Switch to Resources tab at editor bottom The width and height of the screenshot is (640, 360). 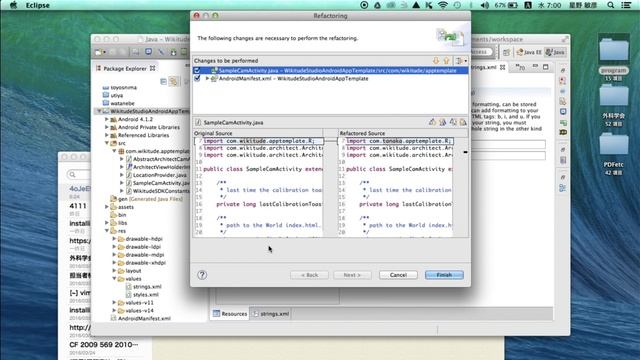click(x=230, y=313)
